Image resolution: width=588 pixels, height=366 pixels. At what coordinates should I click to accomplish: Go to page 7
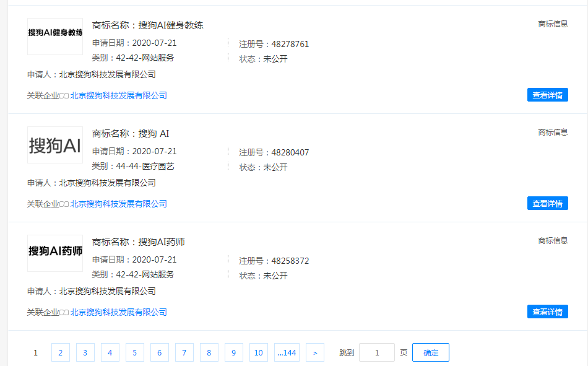pyautogui.click(x=184, y=352)
